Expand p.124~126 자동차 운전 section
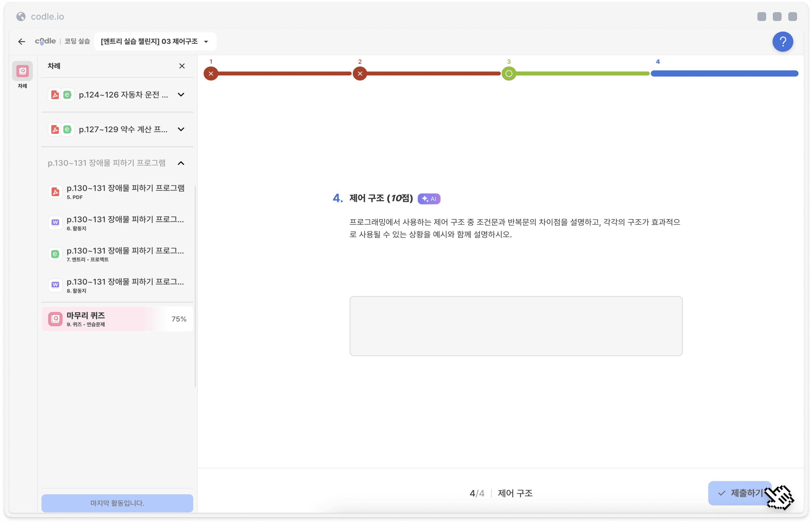Screen dimensions: 812x523 pos(181,95)
